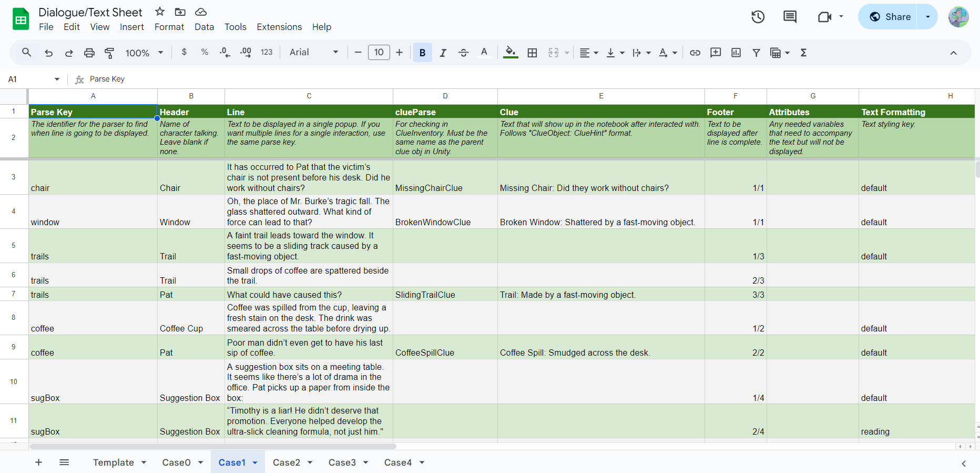The image size is (980, 473).
Task: Open the Arial font dropdown
Action: tap(313, 52)
